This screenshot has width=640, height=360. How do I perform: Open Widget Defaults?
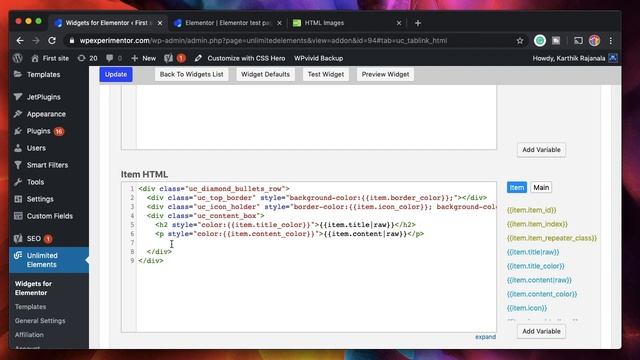point(265,74)
